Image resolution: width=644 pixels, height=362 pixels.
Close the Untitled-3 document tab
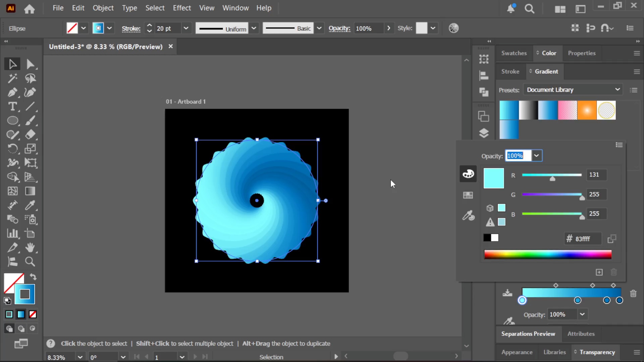(x=170, y=46)
